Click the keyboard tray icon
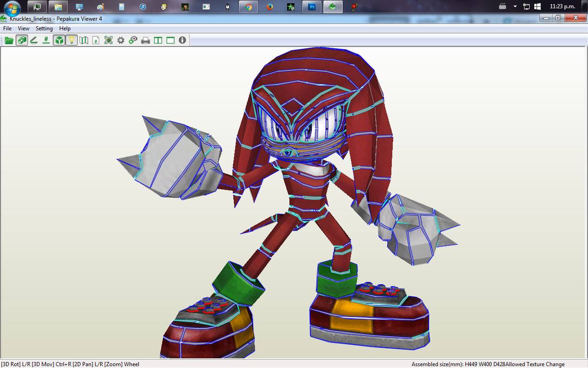Image resolution: width=588 pixels, height=368 pixels. (503, 6)
